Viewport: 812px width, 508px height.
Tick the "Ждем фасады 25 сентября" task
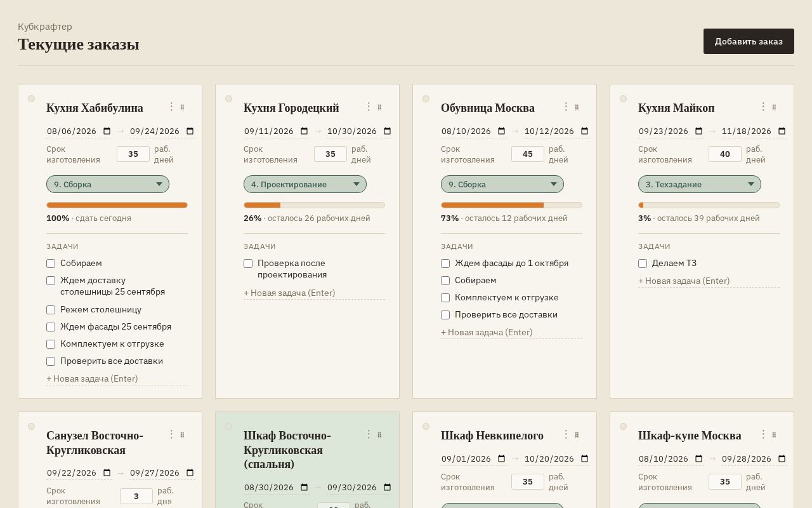click(51, 327)
